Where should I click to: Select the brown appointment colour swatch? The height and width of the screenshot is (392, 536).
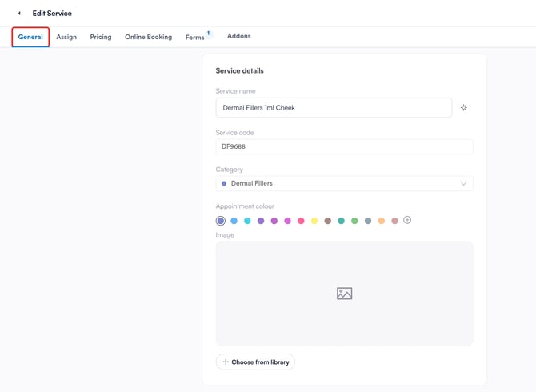(x=328, y=221)
